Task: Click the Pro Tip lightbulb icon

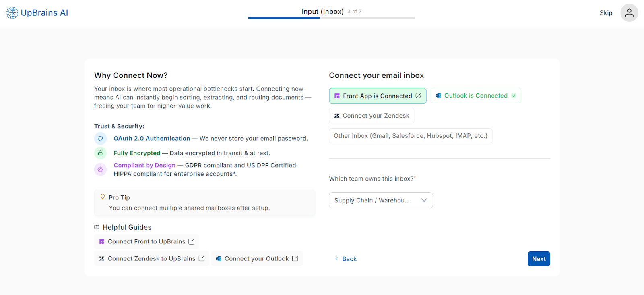Action: 103,197
